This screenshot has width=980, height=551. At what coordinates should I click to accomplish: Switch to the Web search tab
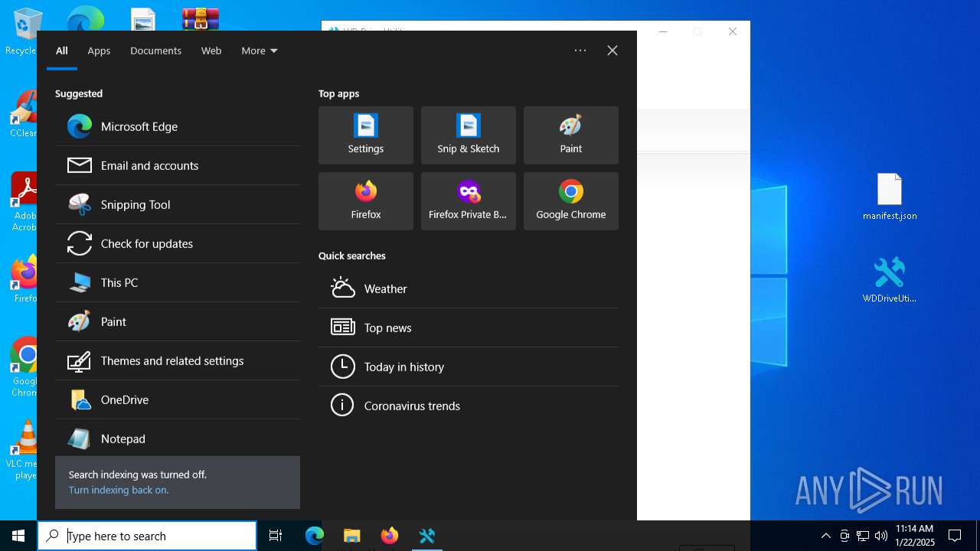click(x=211, y=51)
